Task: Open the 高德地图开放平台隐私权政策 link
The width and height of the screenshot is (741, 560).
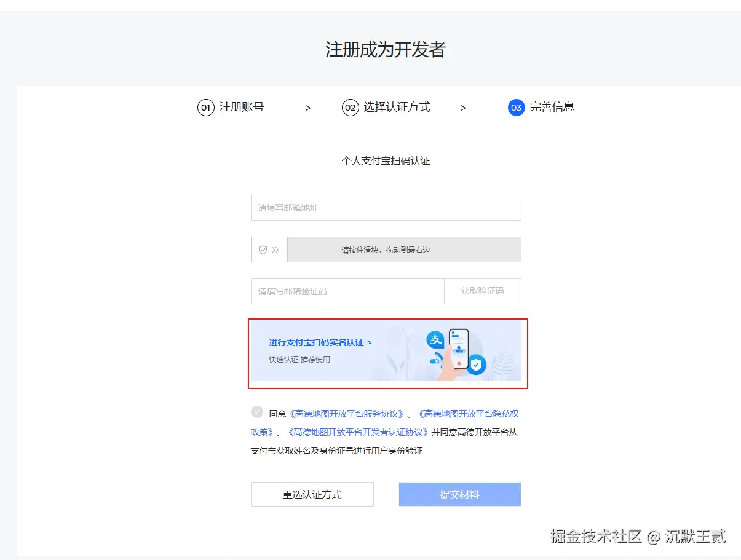Action: click(385, 423)
